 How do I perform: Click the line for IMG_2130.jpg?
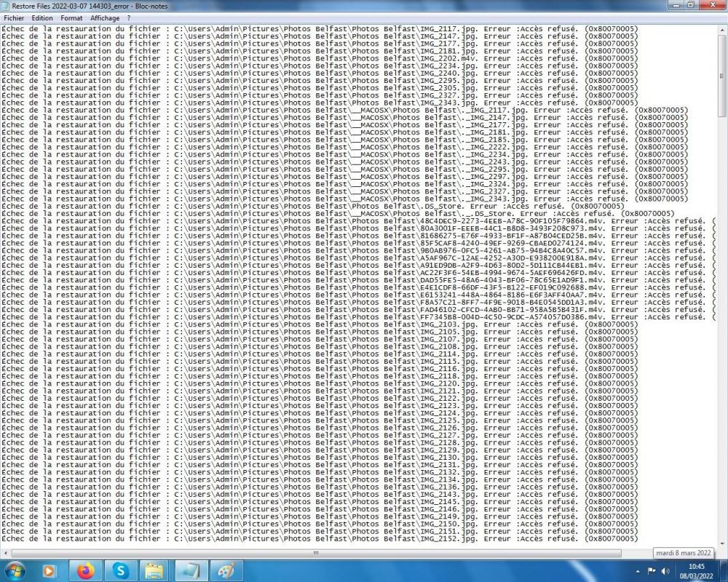click(x=320, y=457)
